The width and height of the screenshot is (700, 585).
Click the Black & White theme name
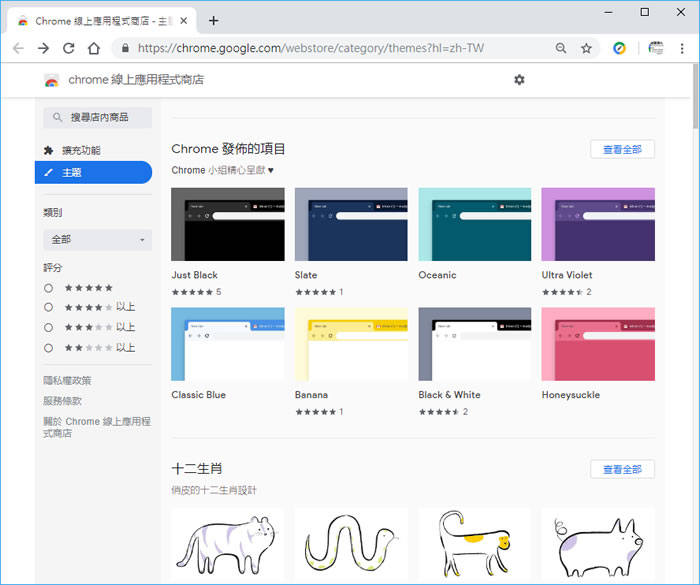[x=449, y=395]
